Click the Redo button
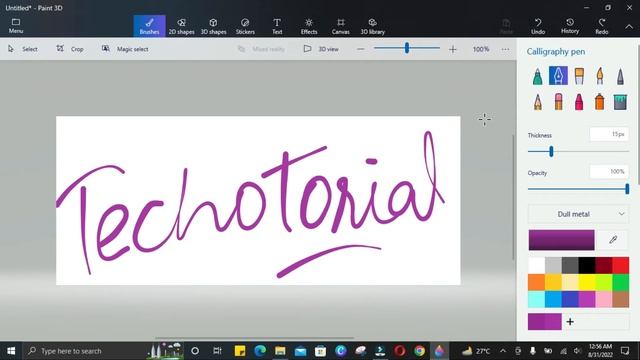The image size is (640, 360). point(602,26)
